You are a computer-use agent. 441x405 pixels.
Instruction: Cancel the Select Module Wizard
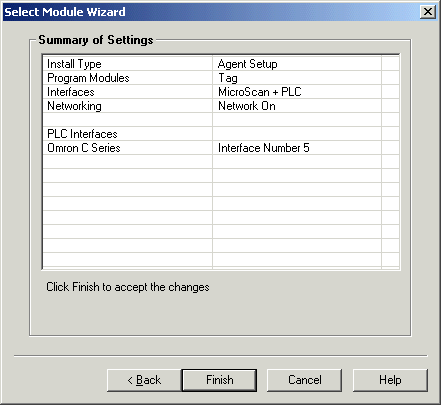click(x=305, y=380)
